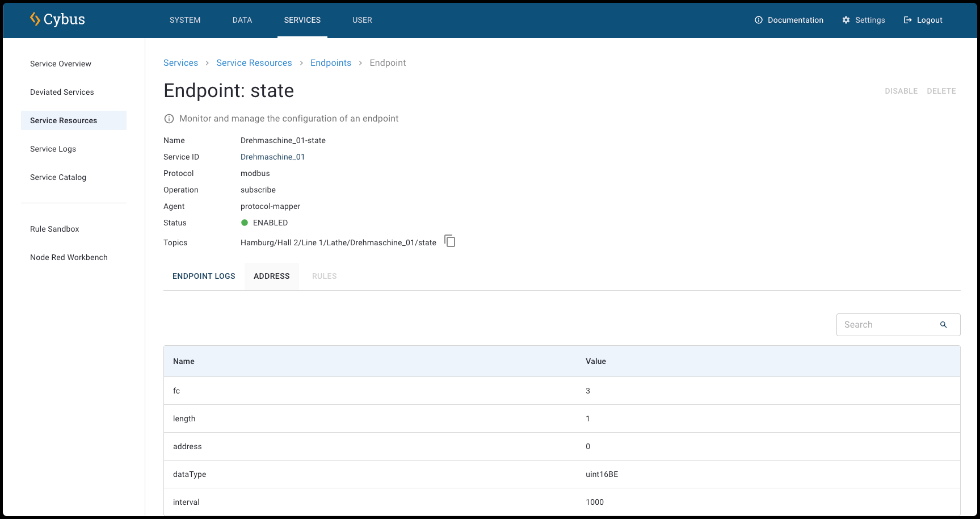Switch to the Endpoint Logs tab

pyautogui.click(x=204, y=276)
